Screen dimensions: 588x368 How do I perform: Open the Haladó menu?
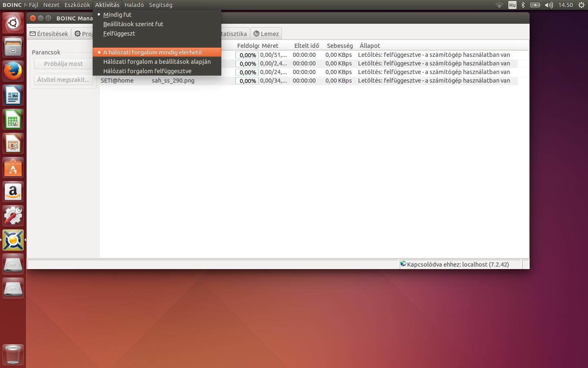coord(134,5)
